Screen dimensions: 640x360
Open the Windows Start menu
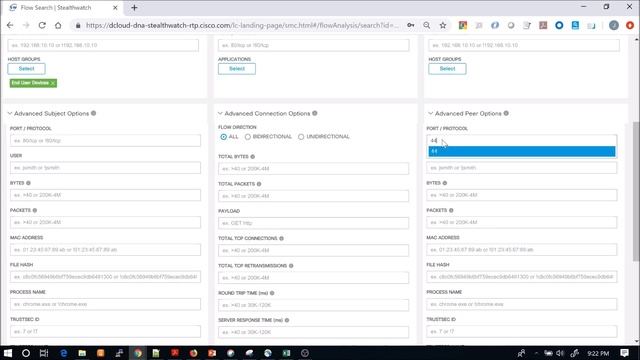8,353
